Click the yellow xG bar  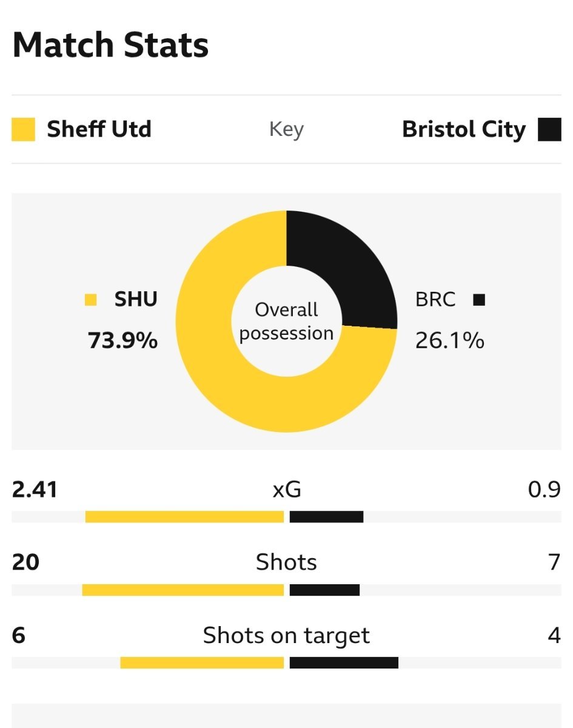tap(184, 517)
